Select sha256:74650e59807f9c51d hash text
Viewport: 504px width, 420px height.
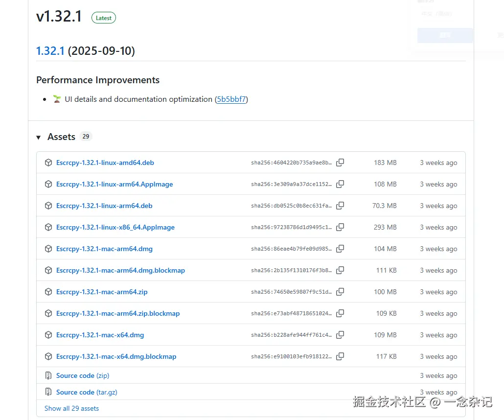(x=291, y=292)
